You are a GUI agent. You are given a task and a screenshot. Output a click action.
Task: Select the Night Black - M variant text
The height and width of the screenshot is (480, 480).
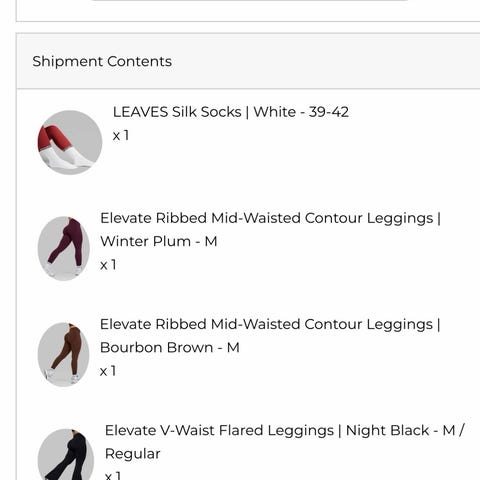pyautogui.click(x=400, y=430)
